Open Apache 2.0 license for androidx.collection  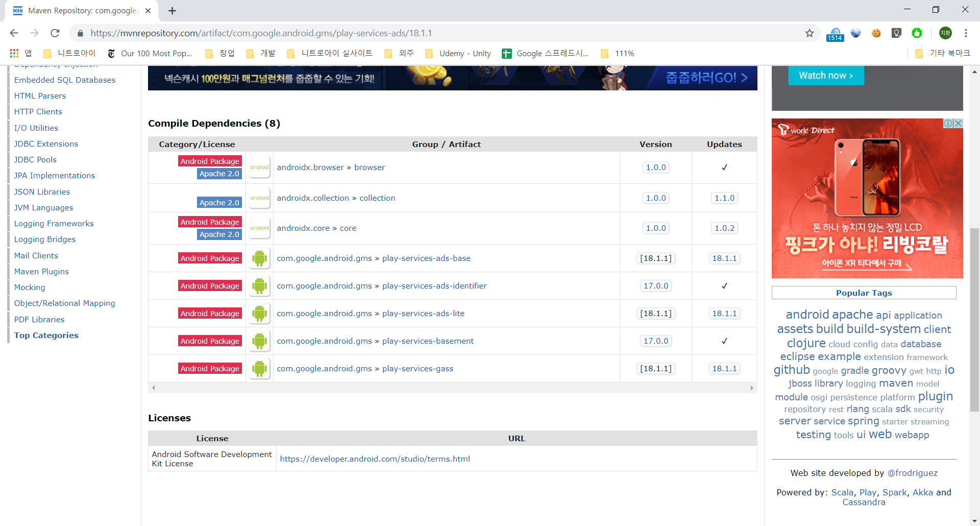tap(219, 203)
